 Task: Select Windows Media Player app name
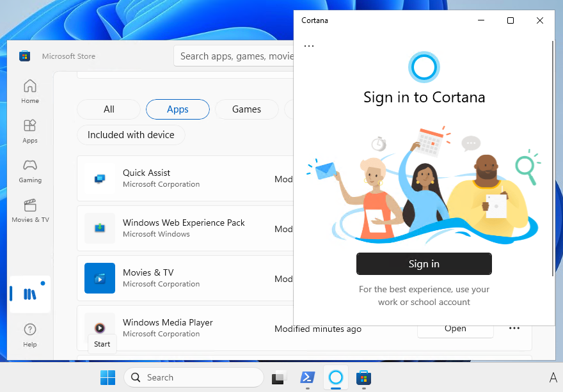[168, 322]
